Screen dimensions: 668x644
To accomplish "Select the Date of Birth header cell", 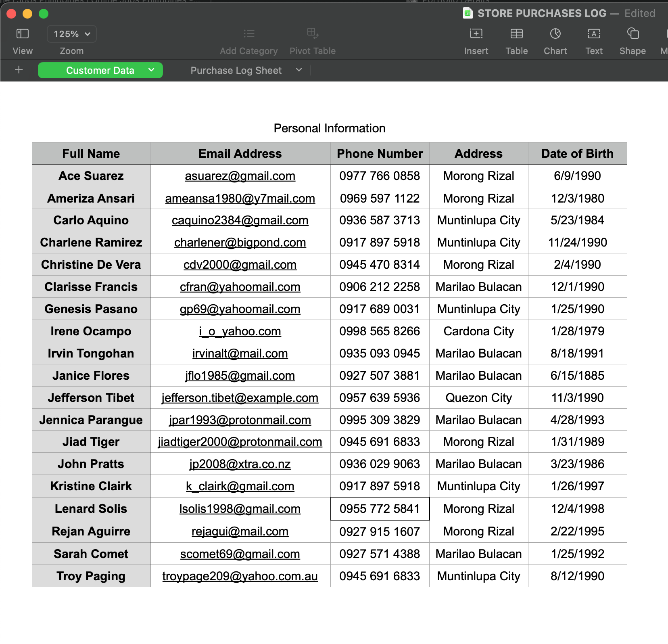I will click(578, 153).
